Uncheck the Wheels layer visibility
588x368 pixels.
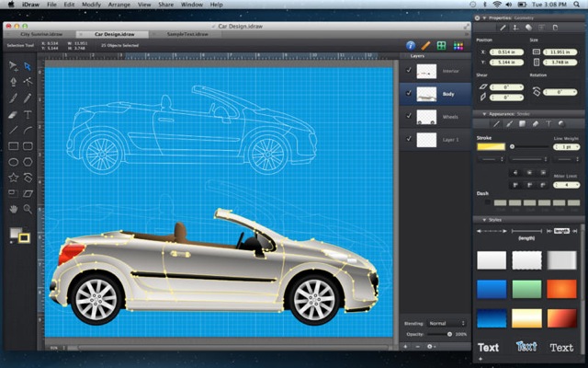pyautogui.click(x=408, y=117)
